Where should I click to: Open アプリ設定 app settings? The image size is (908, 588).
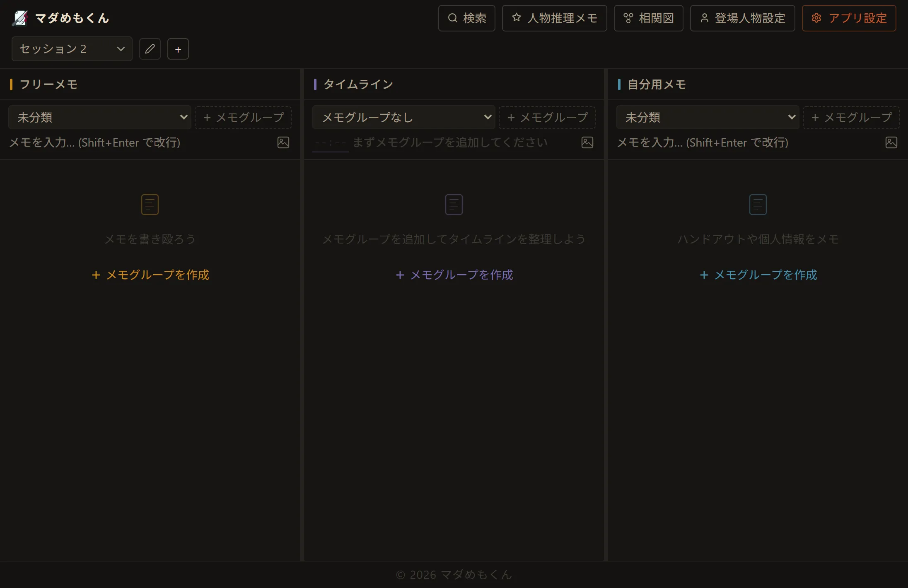point(849,18)
